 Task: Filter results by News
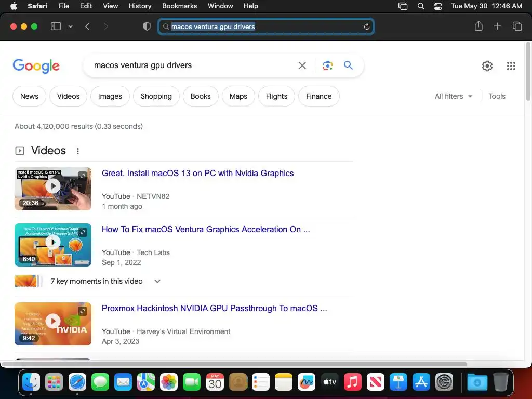[x=29, y=96]
